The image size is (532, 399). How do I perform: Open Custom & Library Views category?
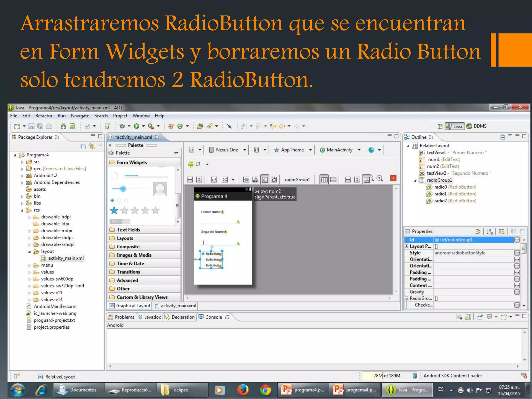point(144,297)
